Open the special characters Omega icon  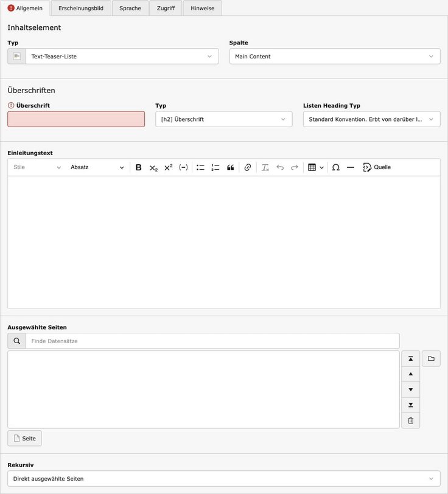pyautogui.click(x=335, y=167)
